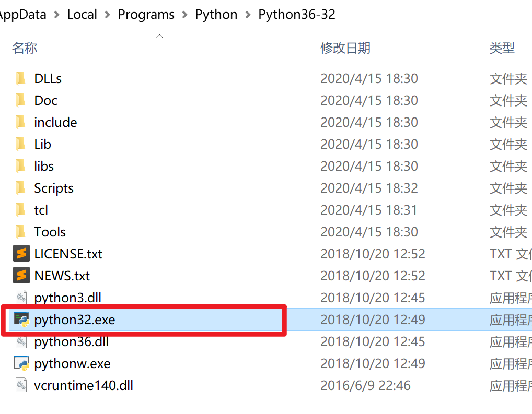This screenshot has height=414, width=532.
Task: Click the Tools folder name
Action: pyautogui.click(x=50, y=232)
